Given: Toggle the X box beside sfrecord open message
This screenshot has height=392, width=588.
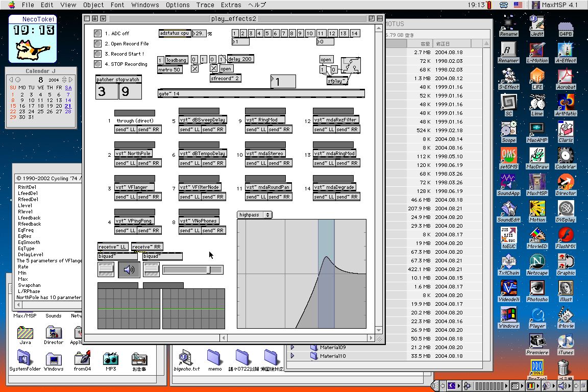Looking at the screenshot, I should coord(214,68).
